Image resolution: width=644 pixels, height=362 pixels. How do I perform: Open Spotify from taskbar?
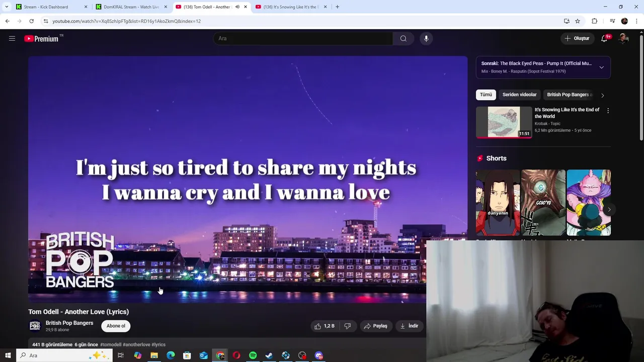coord(253,355)
